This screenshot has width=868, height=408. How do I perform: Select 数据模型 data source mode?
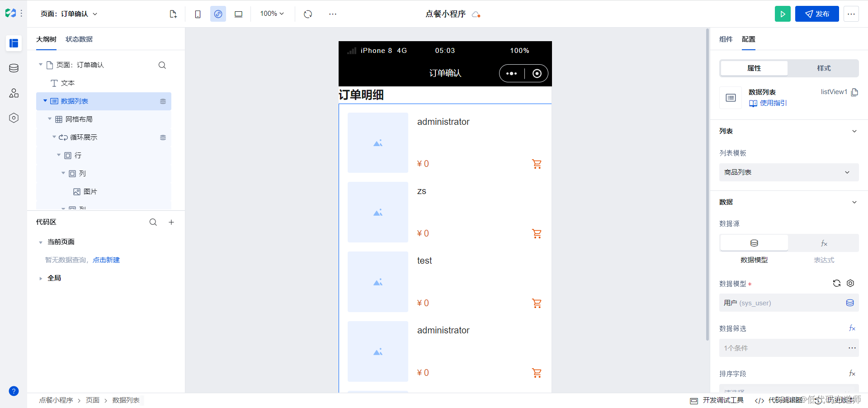click(754, 243)
